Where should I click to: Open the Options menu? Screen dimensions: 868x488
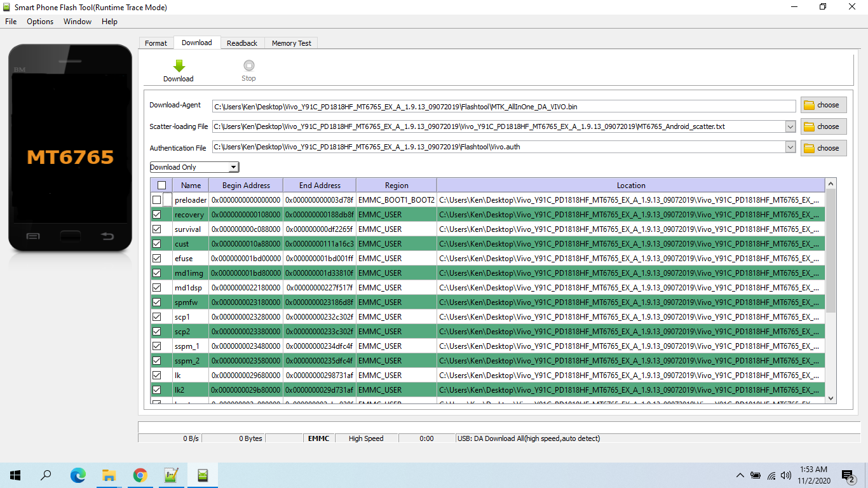pos(40,22)
